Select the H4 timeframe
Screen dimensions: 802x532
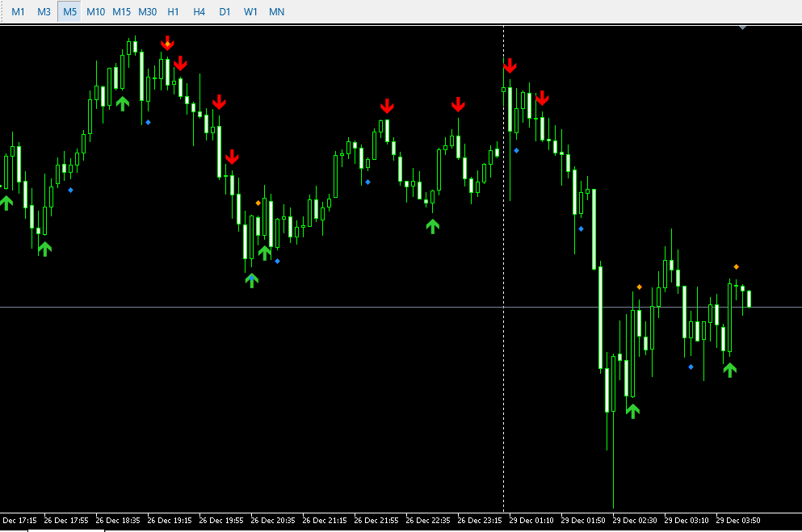point(199,12)
